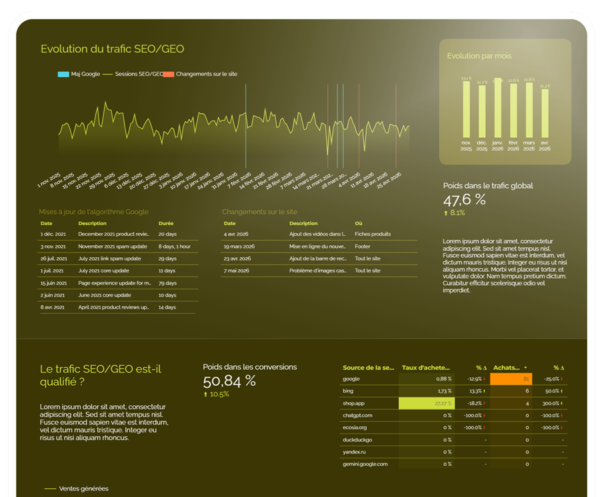This screenshot has width=600, height=497.
Task: Click the 'gemini.google.com' source row
Action: coord(453,464)
